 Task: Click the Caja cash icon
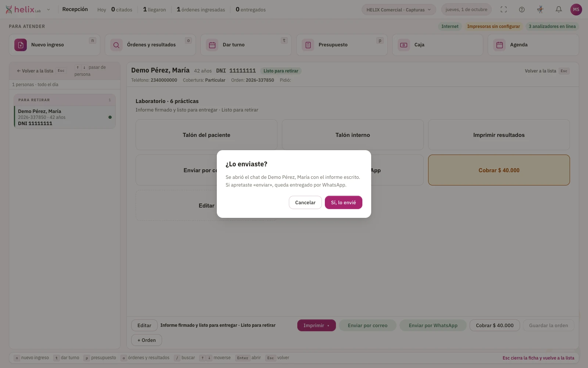pos(404,45)
